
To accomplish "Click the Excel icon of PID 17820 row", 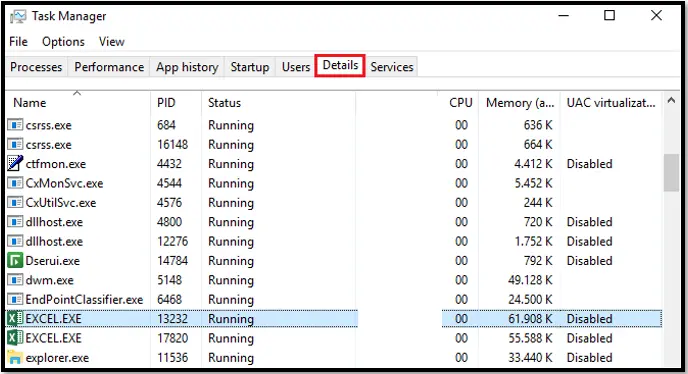I will 15,338.
